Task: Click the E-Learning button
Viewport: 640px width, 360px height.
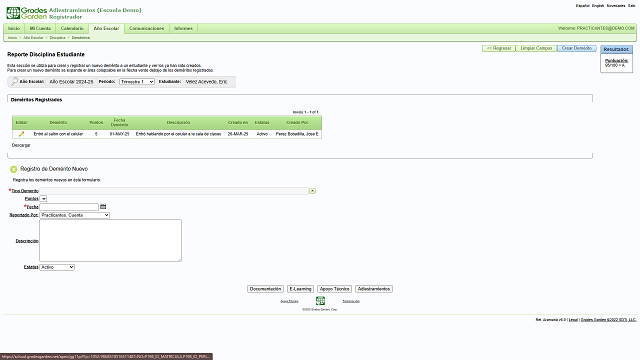Action: 300,289
